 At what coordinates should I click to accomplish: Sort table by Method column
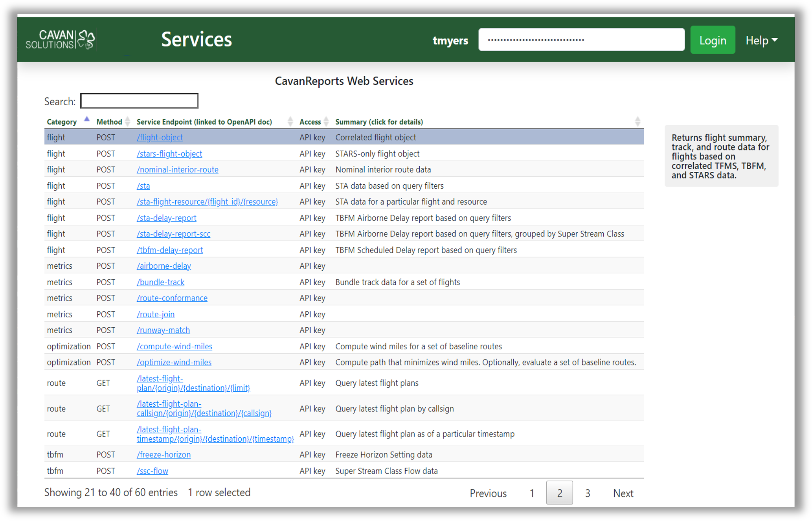coord(127,122)
